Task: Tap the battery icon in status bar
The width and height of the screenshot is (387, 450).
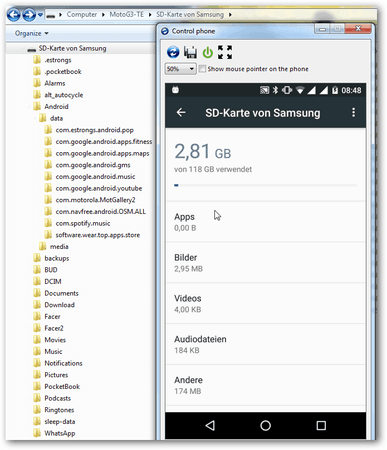Action: click(335, 90)
